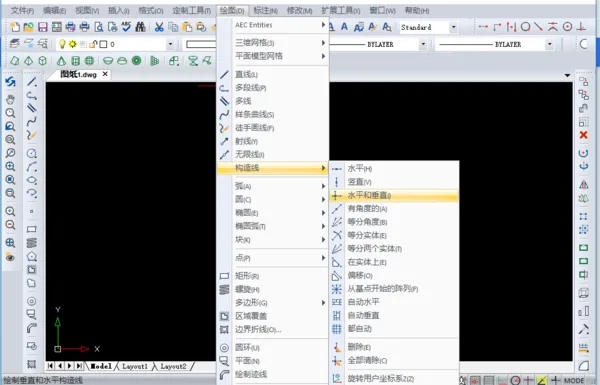Open the layer name dropdown
The height and width of the screenshot is (385, 600).
pyautogui.click(x=170, y=44)
